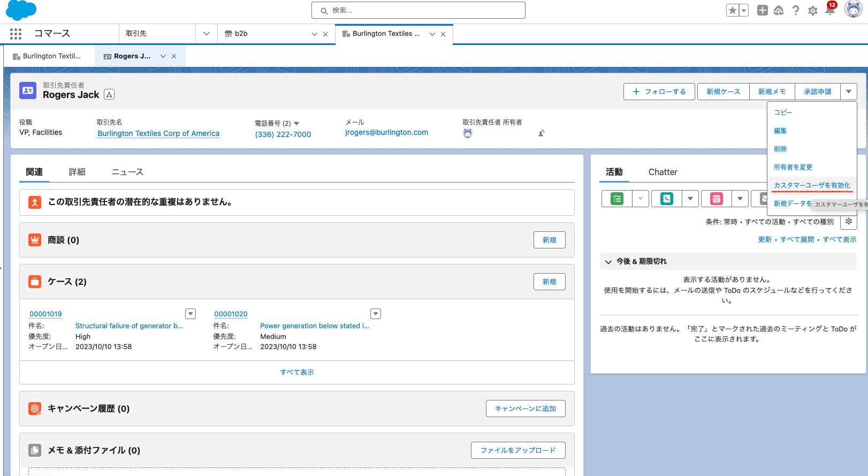The image size is (868, 476).
Task: Close the Rogers J... subtab
Action: pyautogui.click(x=174, y=56)
